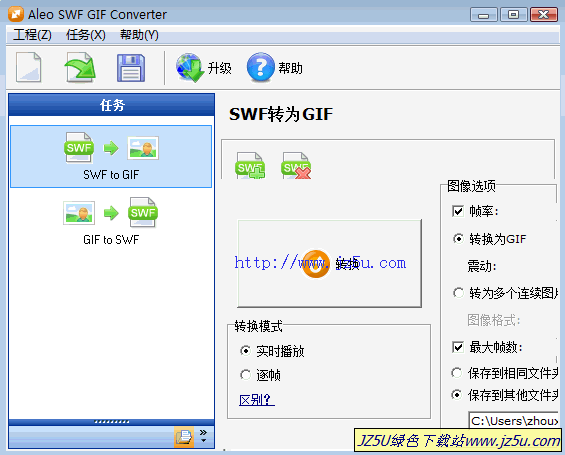565x455 pixels.
Task: Select the SWF to GIF task
Action: coord(111,156)
